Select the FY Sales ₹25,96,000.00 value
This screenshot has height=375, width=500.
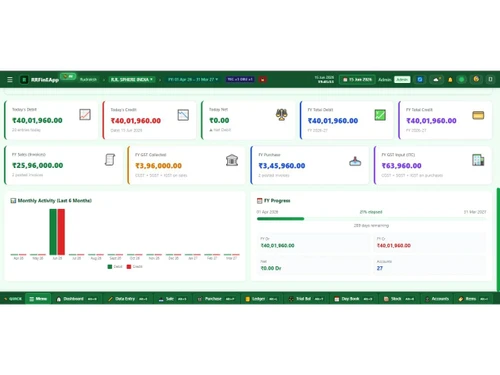click(38, 165)
